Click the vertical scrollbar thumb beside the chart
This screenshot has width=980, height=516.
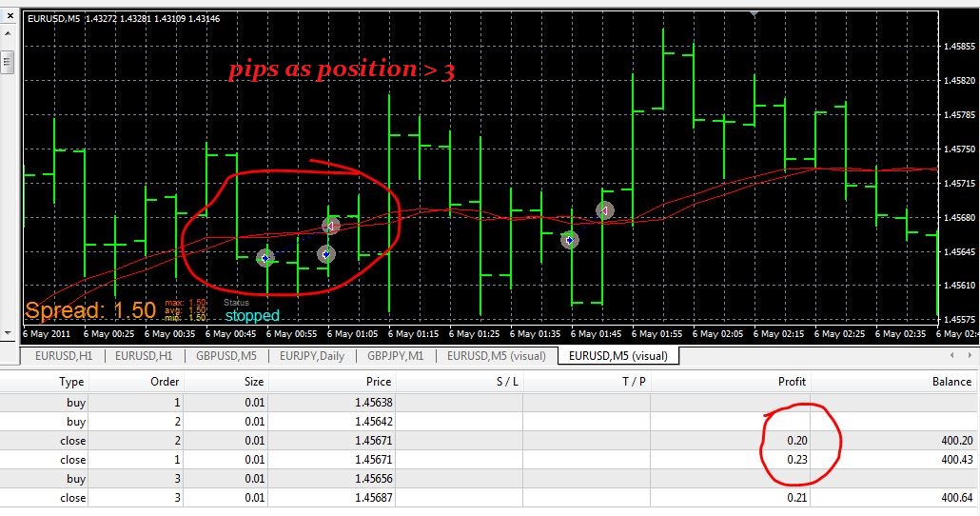[8, 61]
